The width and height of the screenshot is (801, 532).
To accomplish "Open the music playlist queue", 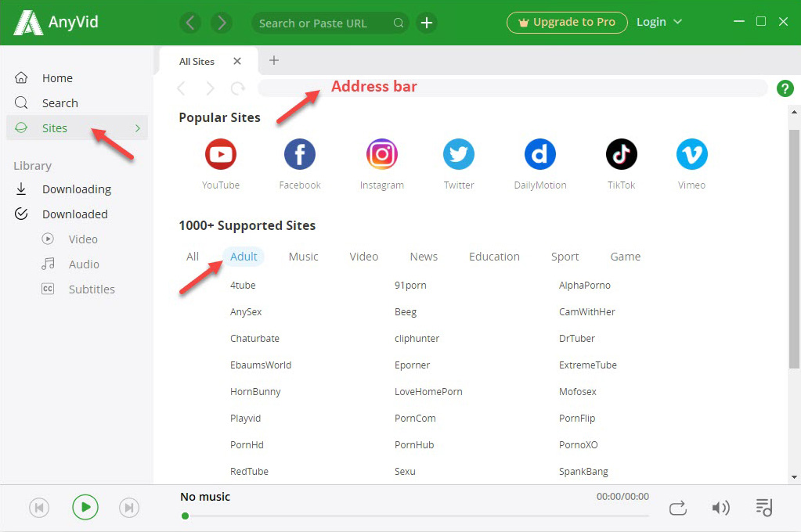I will (764, 507).
